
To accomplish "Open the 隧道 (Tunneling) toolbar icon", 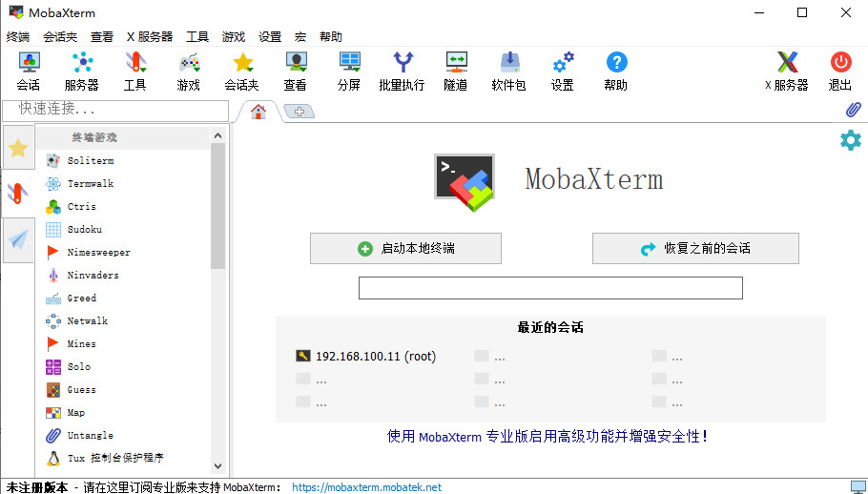I will pyautogui.click(x=456, y=72).
